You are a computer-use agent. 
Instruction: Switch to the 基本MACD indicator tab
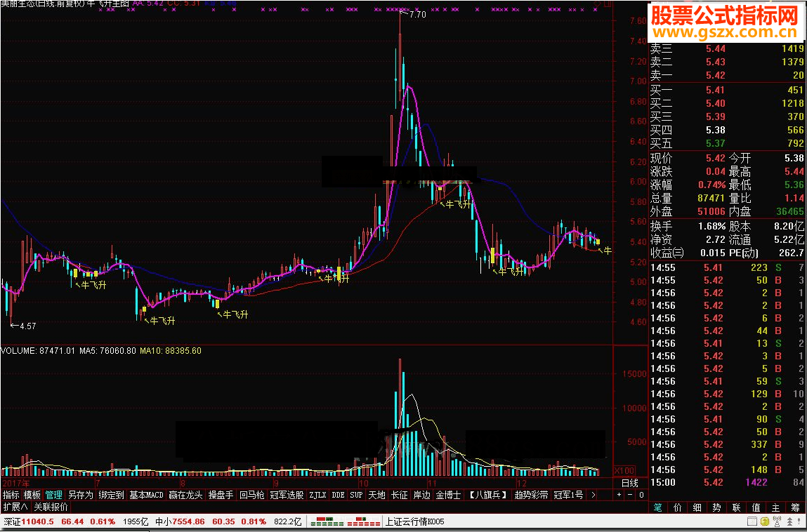pos(146,495)
